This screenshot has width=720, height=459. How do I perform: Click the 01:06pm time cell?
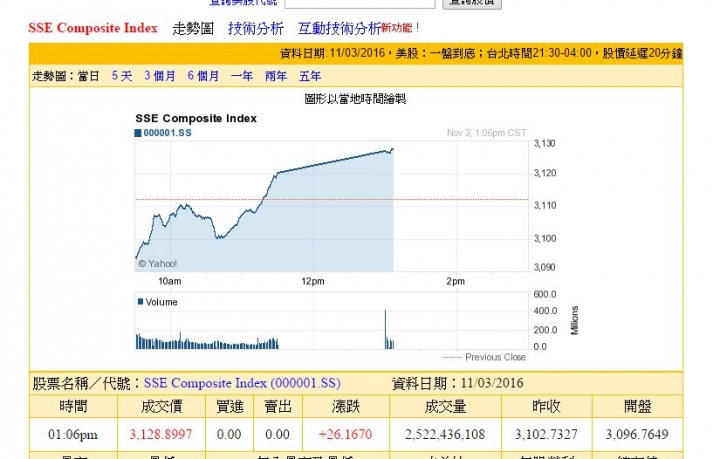tap(73, 434)
